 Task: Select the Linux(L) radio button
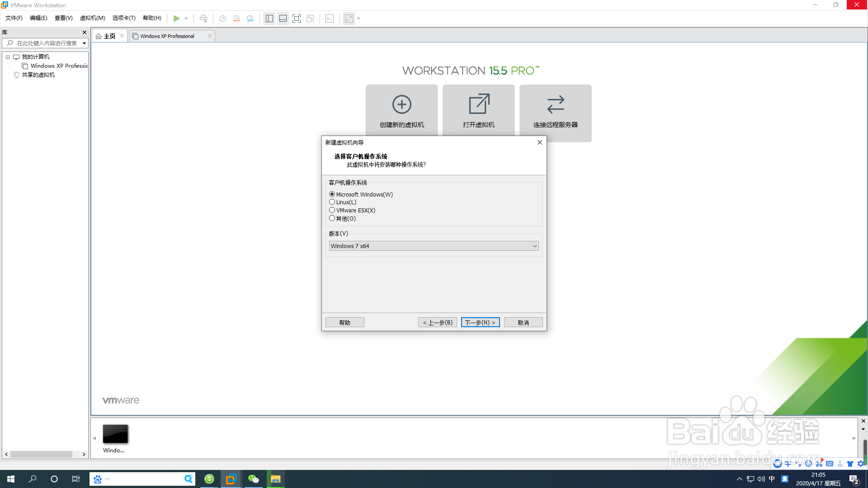(x=332, y=202)
